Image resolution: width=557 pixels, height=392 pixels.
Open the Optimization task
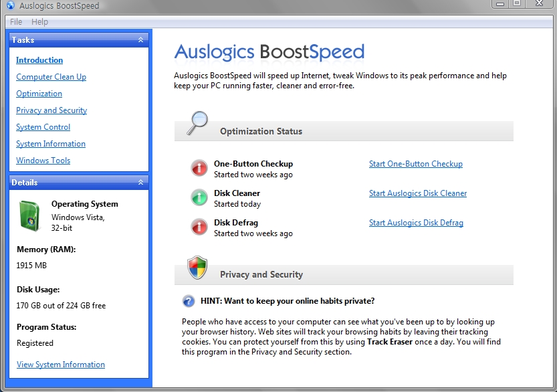tap(39, 94)
